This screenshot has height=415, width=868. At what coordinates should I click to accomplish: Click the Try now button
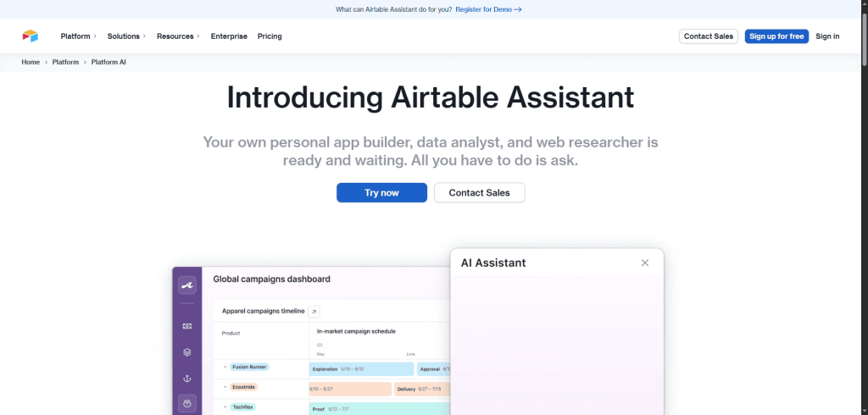point(381,192)
